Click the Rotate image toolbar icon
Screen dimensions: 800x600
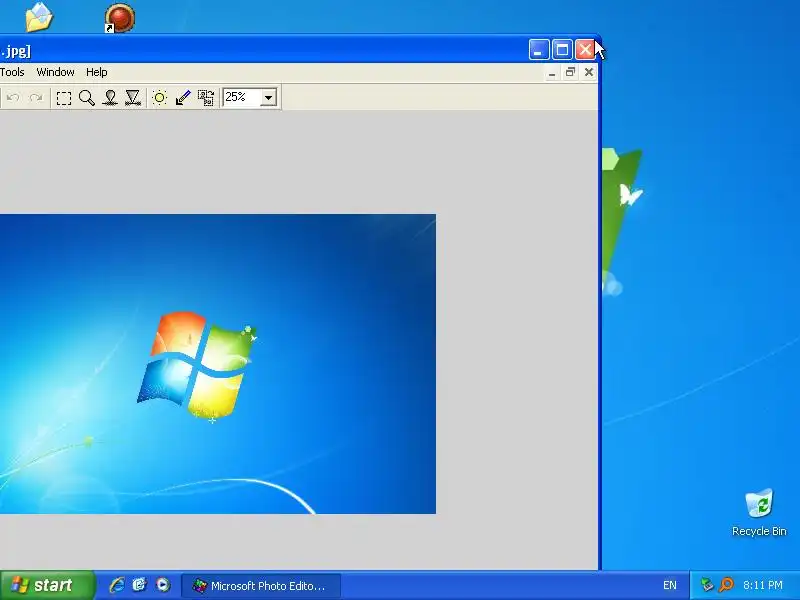[206, 97]
